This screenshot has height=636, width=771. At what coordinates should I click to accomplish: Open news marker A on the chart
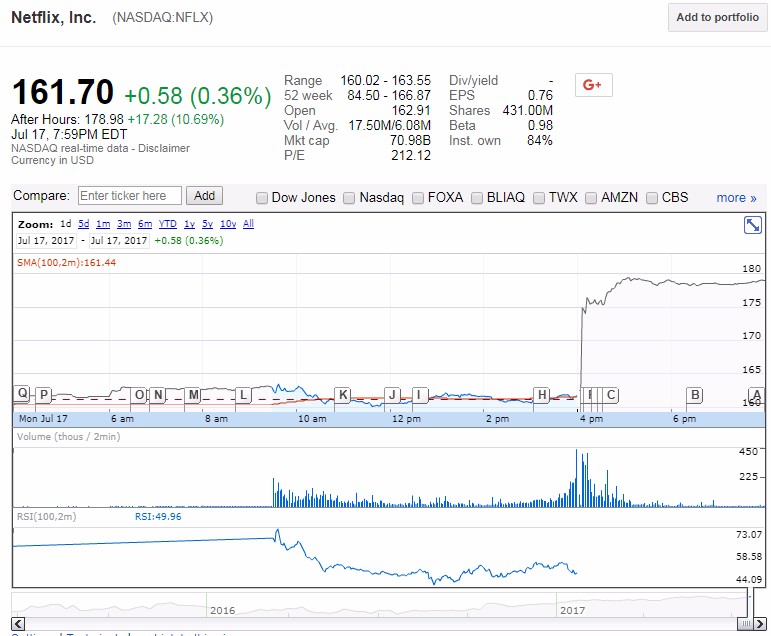[756, 395]
